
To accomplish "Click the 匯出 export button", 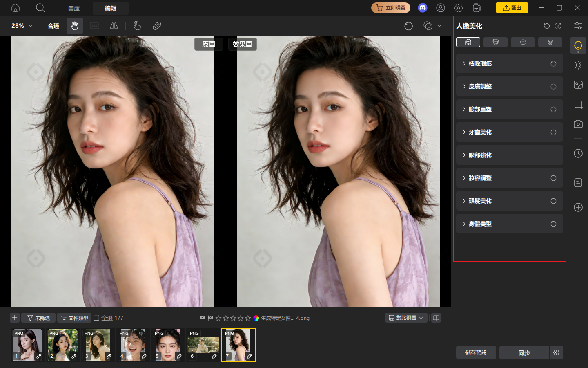I will click(512, 8).
